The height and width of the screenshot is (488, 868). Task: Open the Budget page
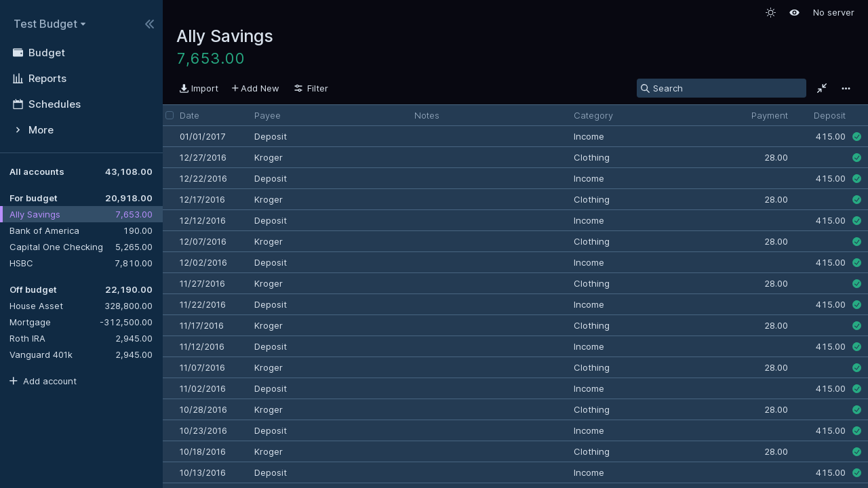[46, 53]
